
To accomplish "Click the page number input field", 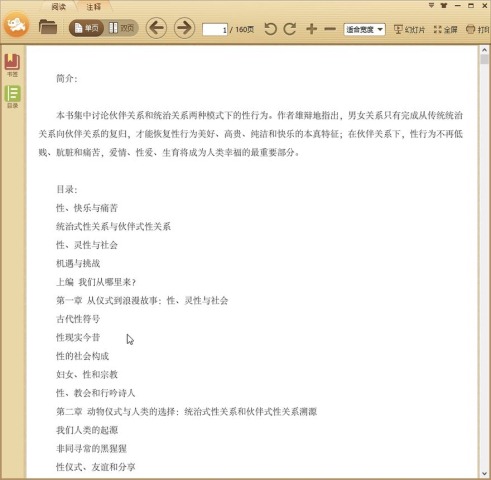I will 215,29.
